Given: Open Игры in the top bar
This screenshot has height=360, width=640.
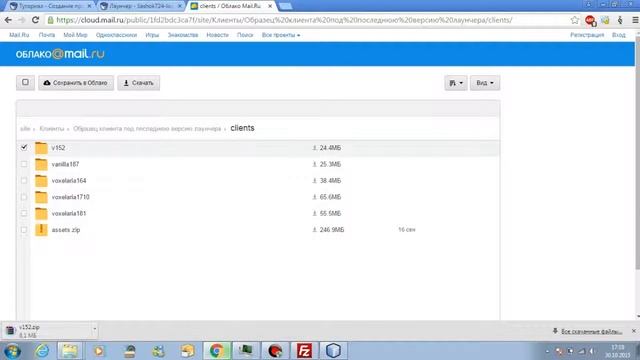Looking at the screenshot, I should [x=152, y=35].
